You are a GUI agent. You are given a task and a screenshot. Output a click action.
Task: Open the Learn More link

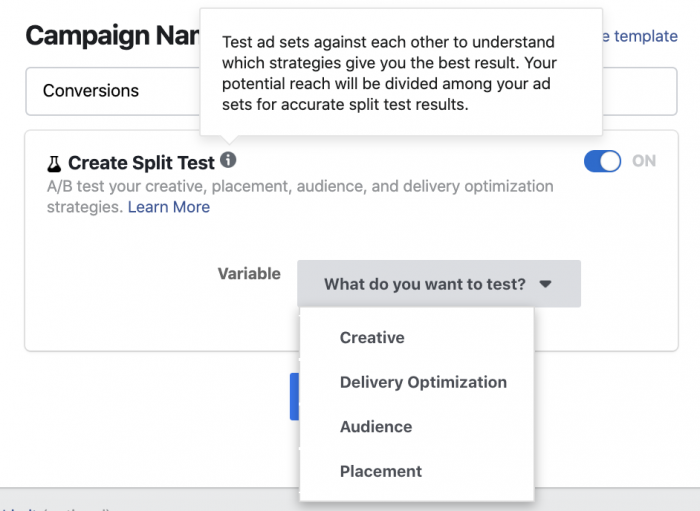(169, 207)
